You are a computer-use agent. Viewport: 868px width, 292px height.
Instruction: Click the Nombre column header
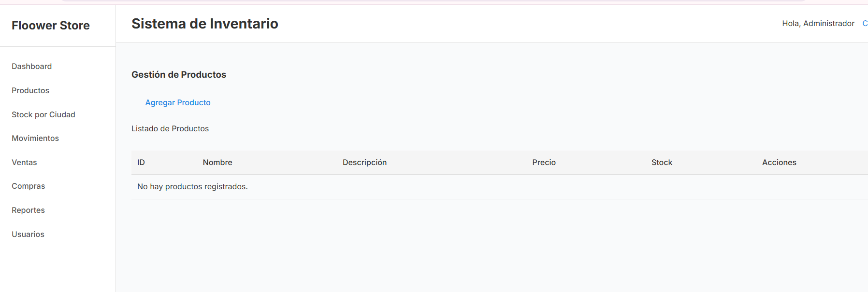(x=217, y=163)
